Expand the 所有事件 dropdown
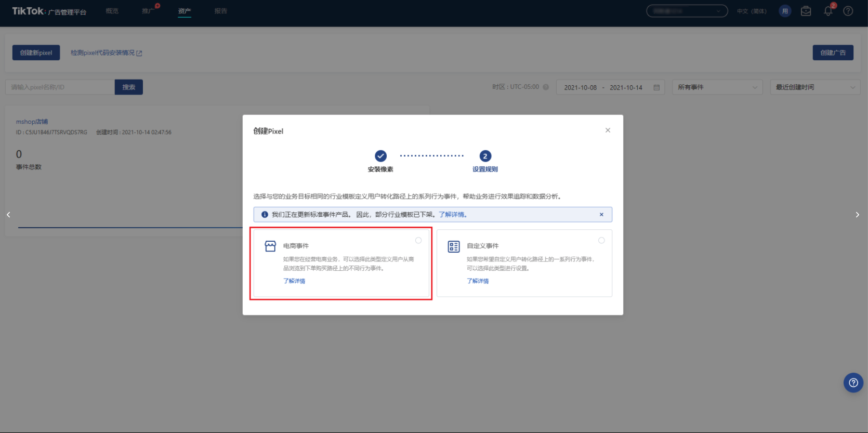 (717, 87)
